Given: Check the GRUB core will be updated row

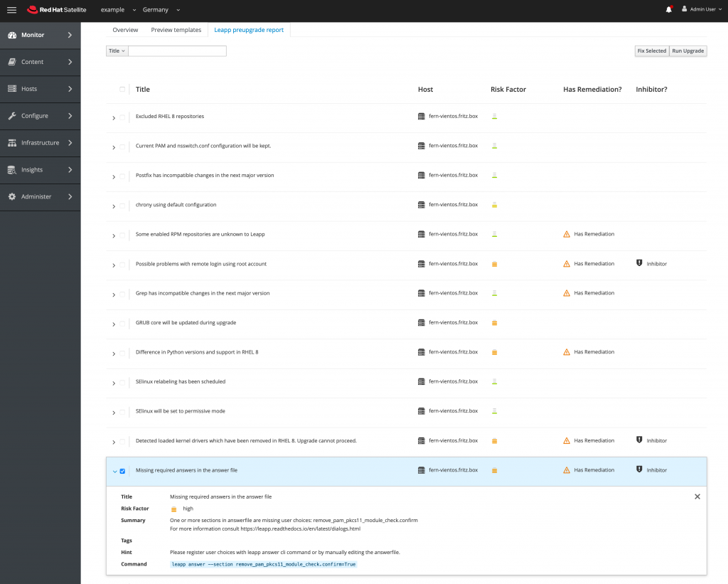Looking at the screenshot, I should 122,324.
